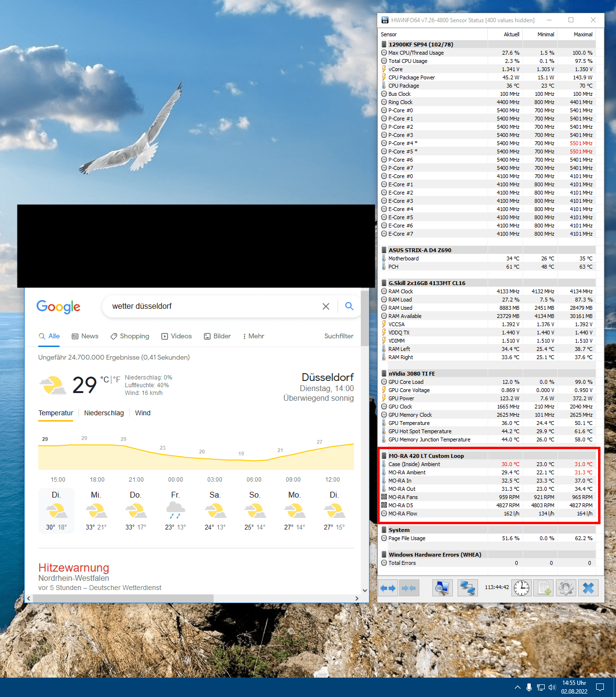Select the Alle search tab
Viewport: 616px width, 697px height.
click(49, 336)
